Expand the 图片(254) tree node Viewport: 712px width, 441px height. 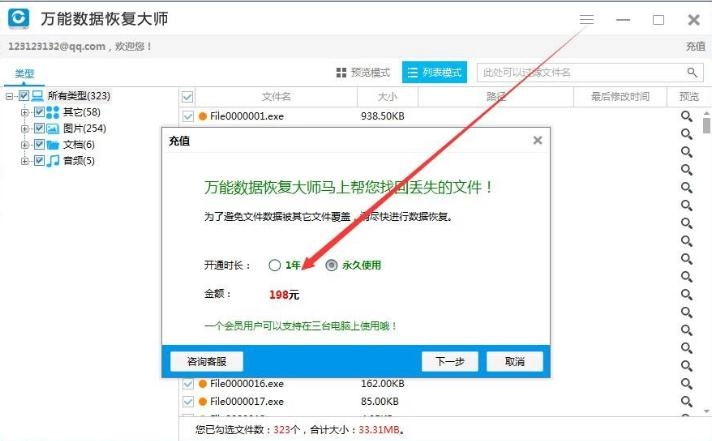click(25, 129)
